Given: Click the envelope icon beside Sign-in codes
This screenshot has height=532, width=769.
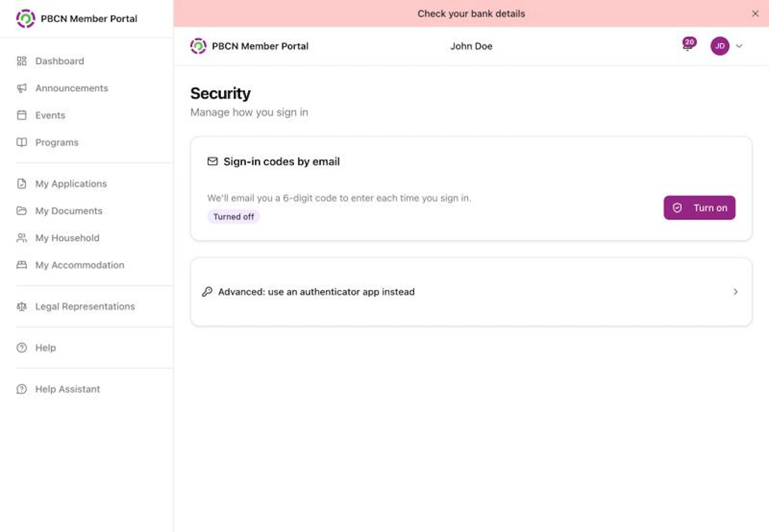Looking at the screenshot, I should tap(212, 161).
